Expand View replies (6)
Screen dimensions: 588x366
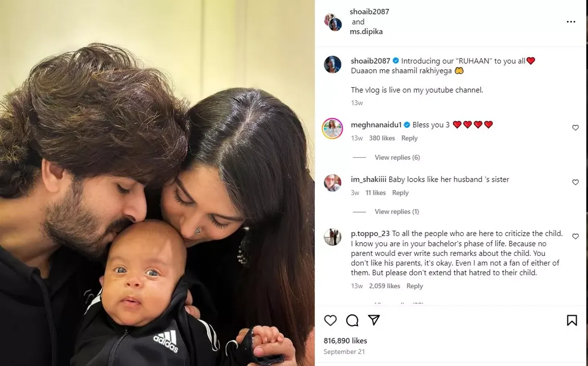[397, 157]
